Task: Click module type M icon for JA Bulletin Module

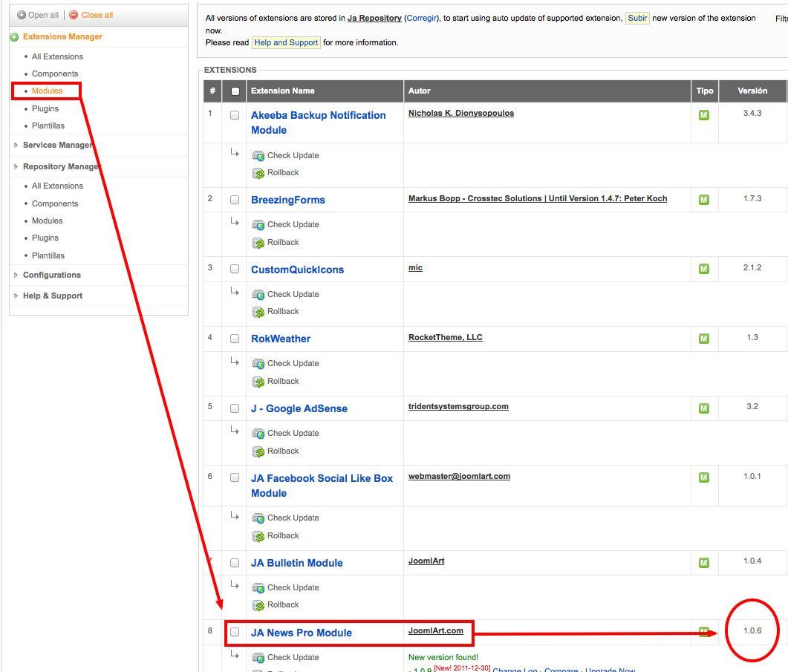Action: pyautogui.click(x=704, y=563)
